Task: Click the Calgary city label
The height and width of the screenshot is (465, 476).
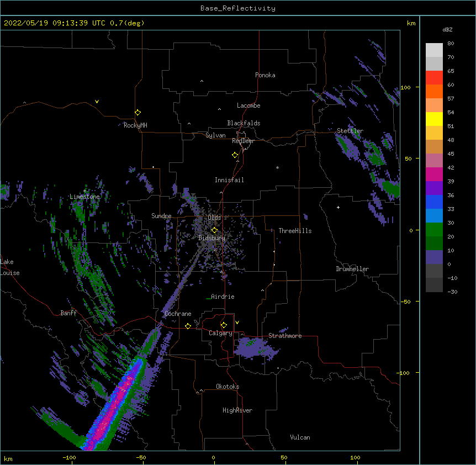Action: [x=220, y=333]
